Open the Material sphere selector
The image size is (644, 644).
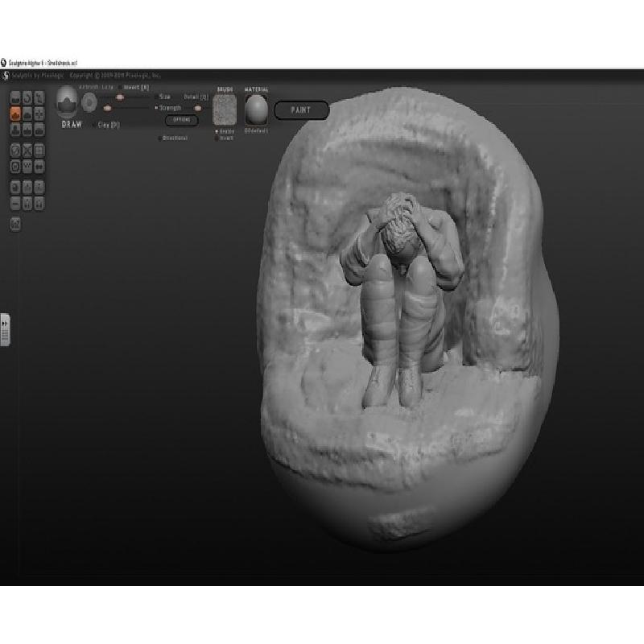(x=257, y=109)
